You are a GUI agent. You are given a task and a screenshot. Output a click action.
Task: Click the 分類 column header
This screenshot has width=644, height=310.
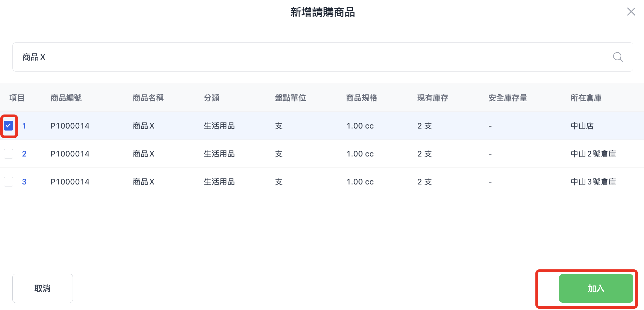point(212,98)
